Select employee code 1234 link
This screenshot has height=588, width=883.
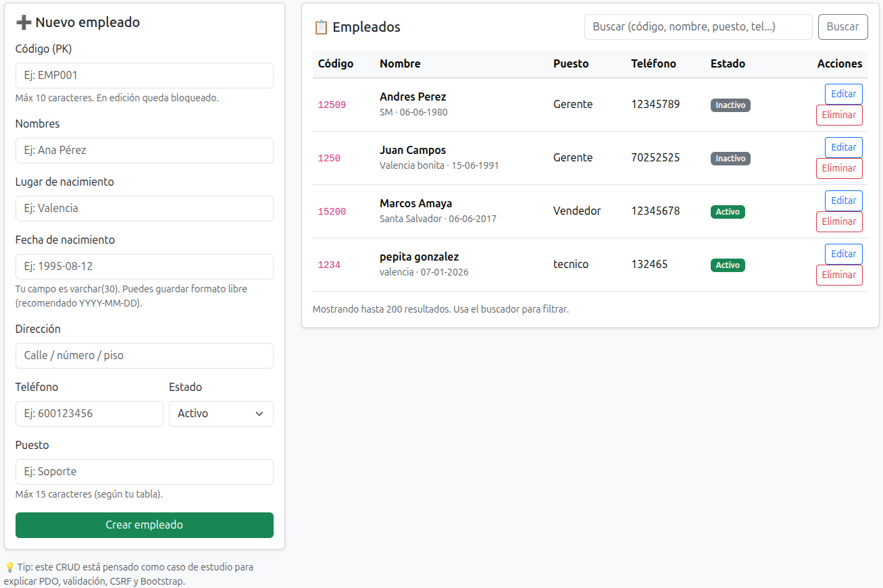[329, 265]
